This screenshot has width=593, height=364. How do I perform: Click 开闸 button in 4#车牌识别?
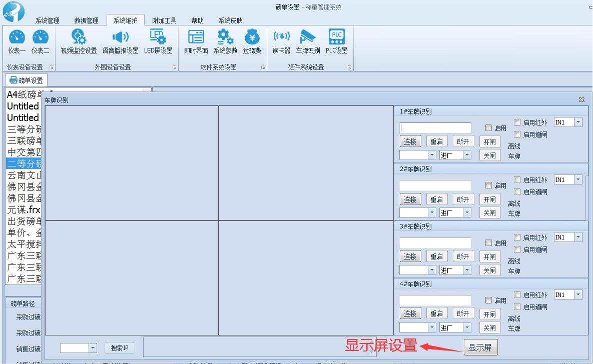489,314
